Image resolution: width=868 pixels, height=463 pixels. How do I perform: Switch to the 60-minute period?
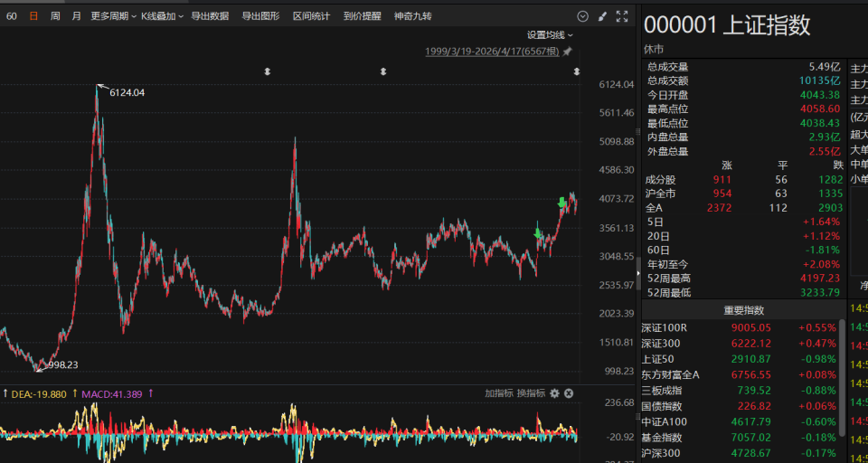pyautogui.click(x=12, y=16)
